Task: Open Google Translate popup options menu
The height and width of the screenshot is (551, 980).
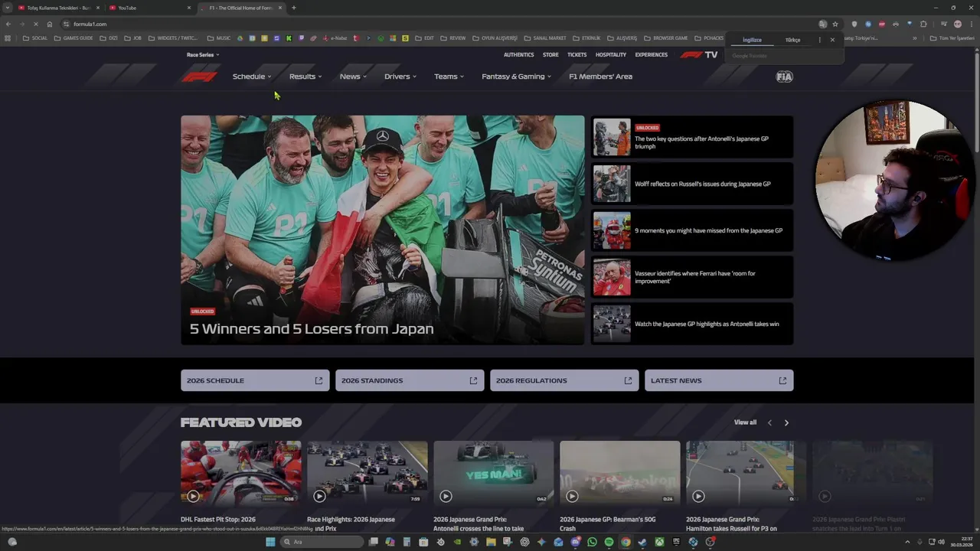Action: (819, 40)
